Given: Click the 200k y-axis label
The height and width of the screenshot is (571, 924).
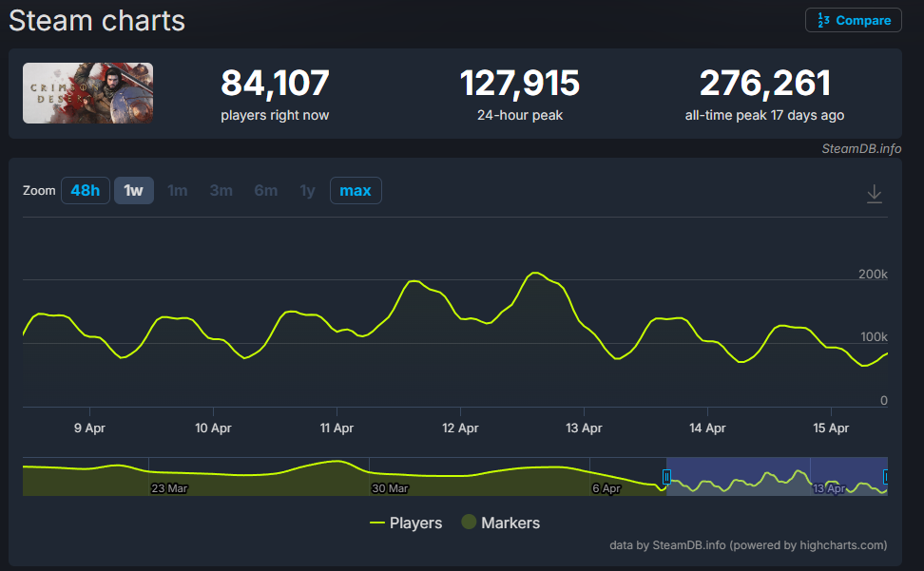Looking at the screenshot, I should (x=873, y=275).
